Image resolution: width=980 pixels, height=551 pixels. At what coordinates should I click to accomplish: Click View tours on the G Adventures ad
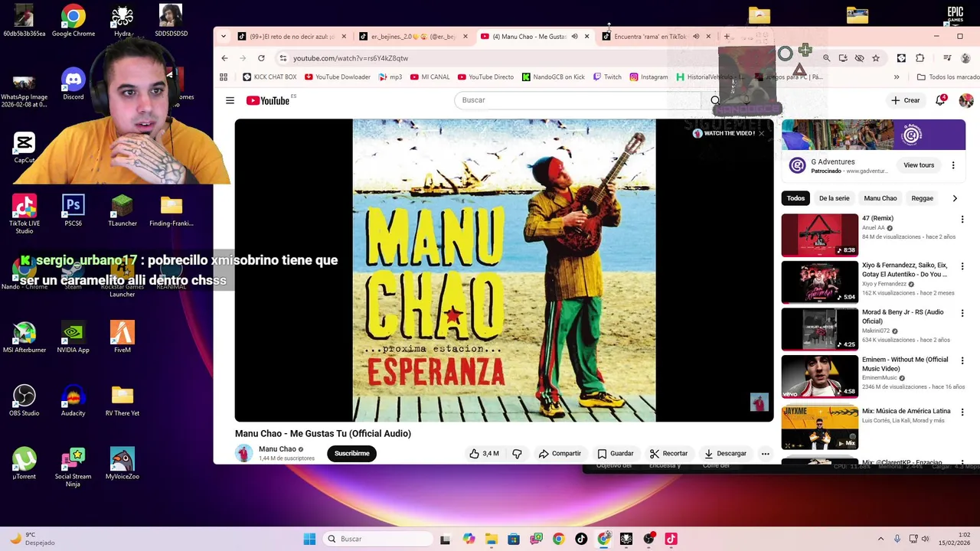click(x=919, y=165)
